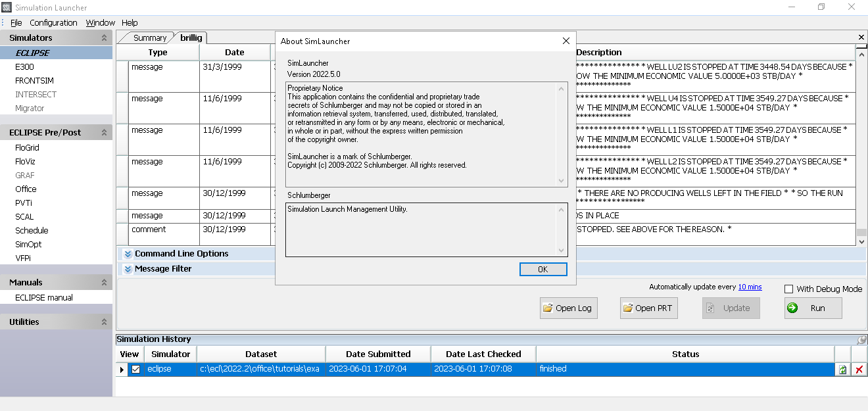The width and height of the screenshot is (868, 411).
Task: Launch SimOpt tool
Action: pos(28,245)
